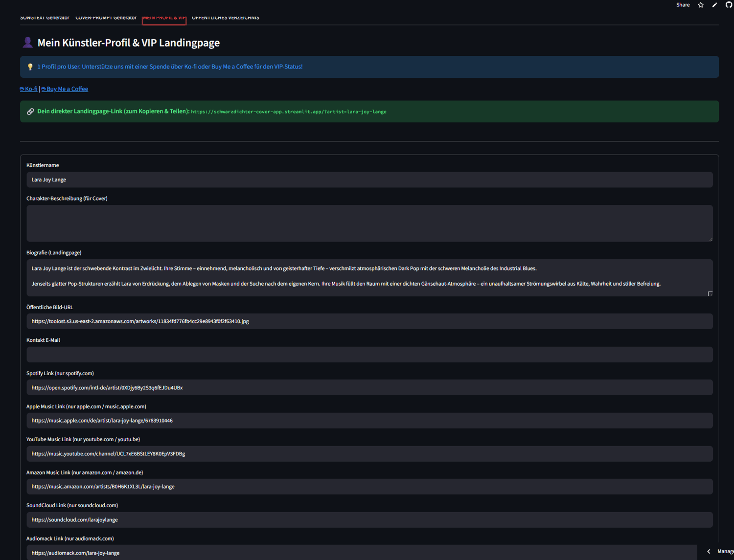This screenshot has height=560, width=734.
Task: Click the Künstlername input field
Action: click(x=369, y=179)
